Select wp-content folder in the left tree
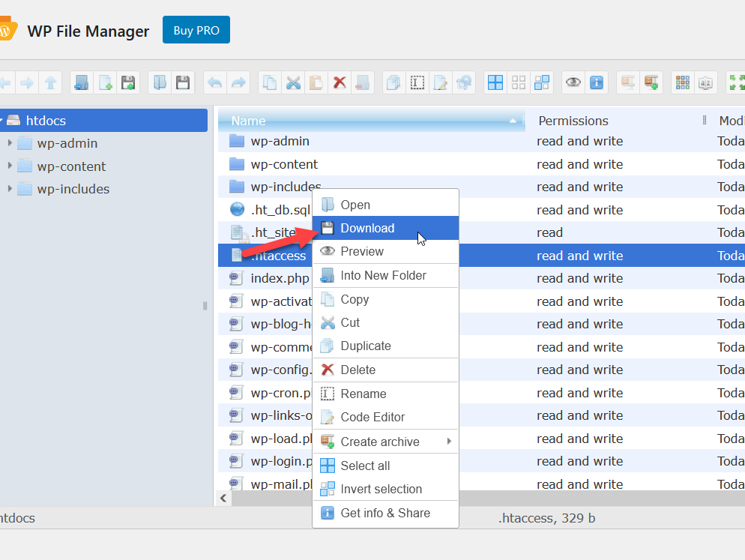 click(71, 166)
